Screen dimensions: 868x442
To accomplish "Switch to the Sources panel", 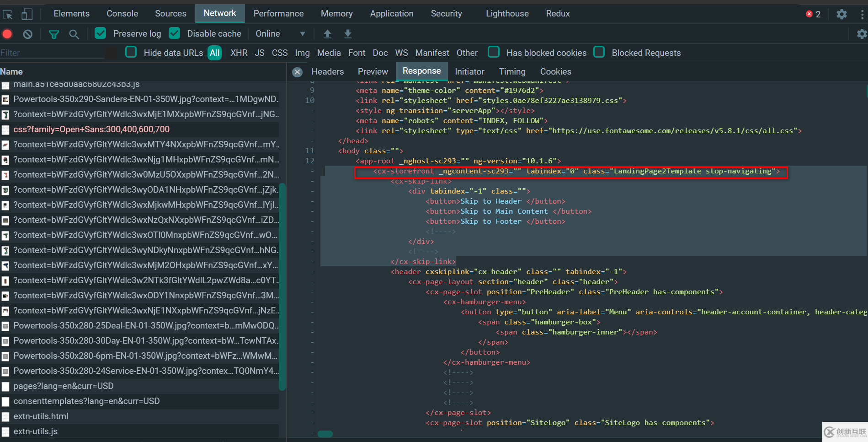I will (170, 14).
